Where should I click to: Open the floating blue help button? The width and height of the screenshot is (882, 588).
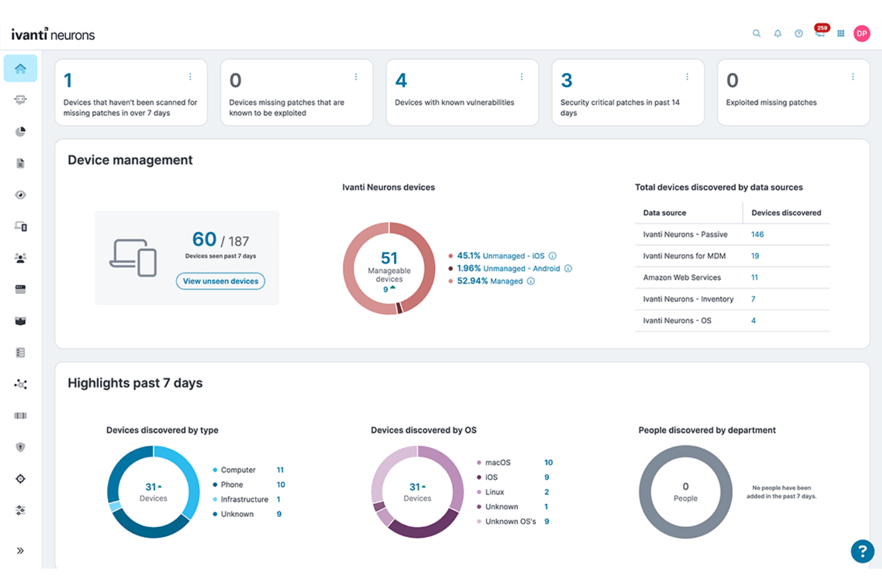point(862,551)
